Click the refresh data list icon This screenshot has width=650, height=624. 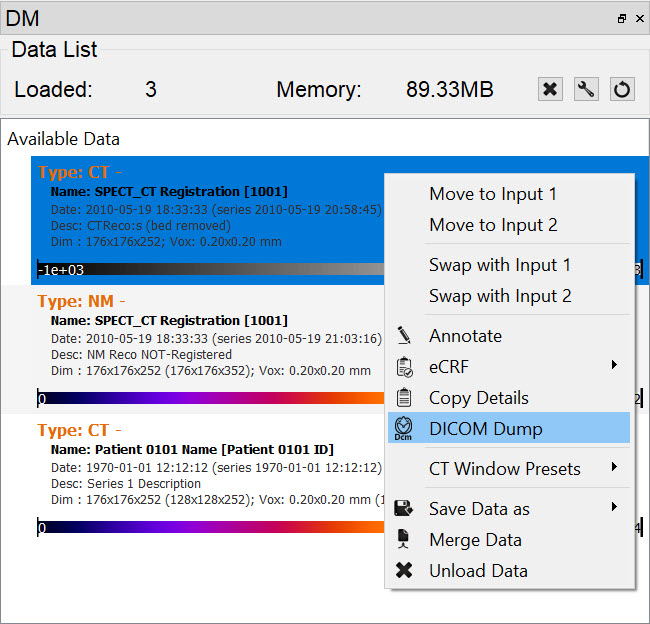(622, 89)
